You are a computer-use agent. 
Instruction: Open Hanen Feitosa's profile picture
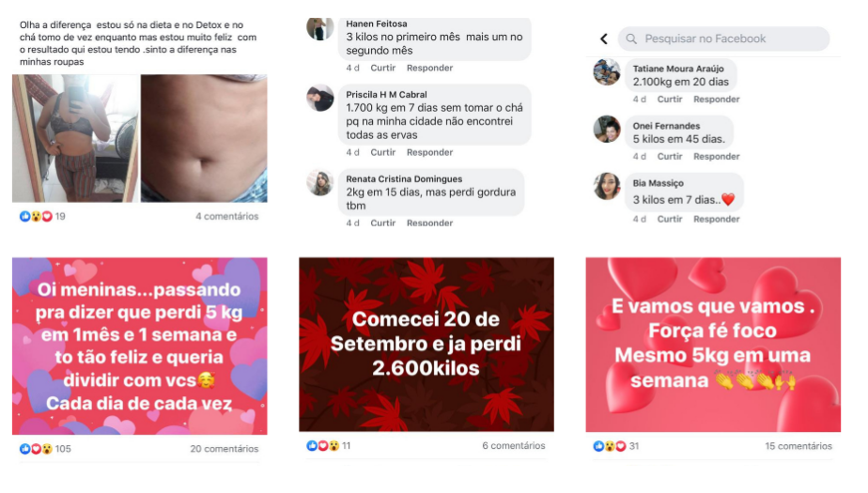tap(320, 28)
